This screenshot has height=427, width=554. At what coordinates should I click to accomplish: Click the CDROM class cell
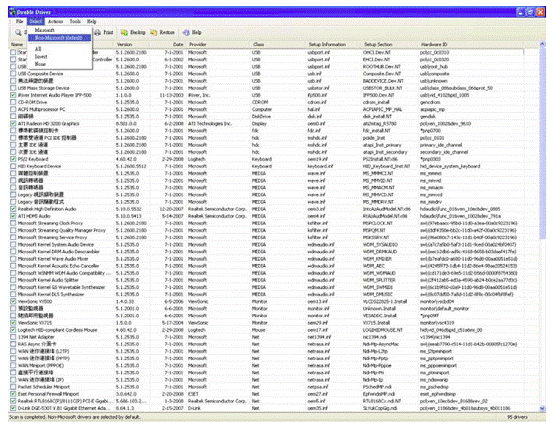point(259,102)
